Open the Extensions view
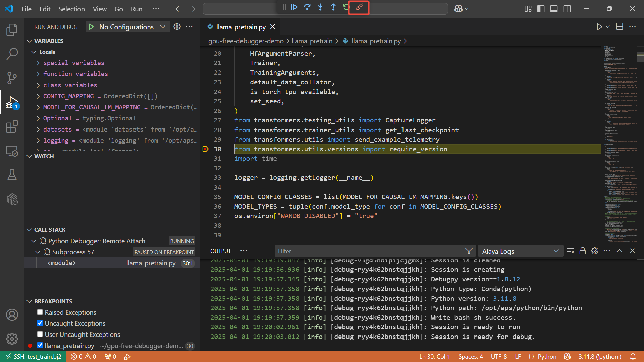644x362 pixels. (x=12, y=127)
